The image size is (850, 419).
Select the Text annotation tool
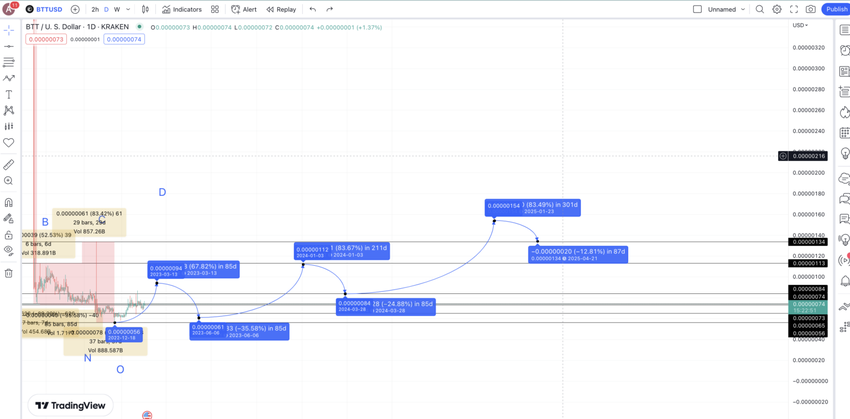(x=9, y=94)
